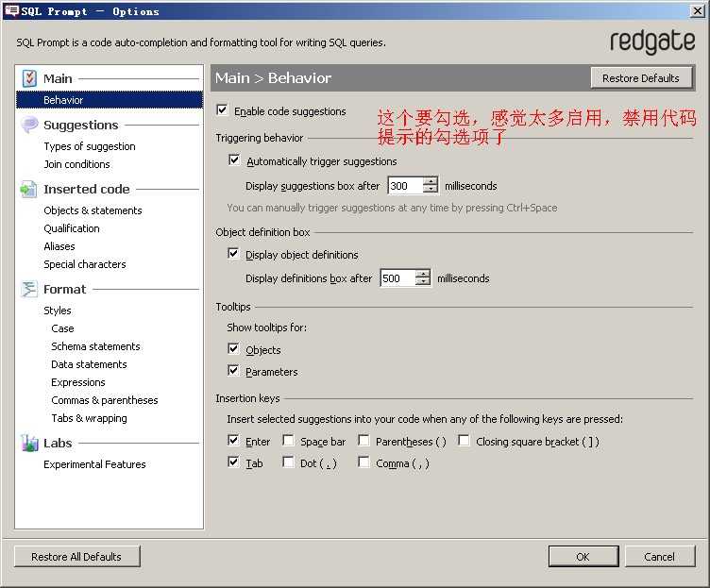
Task: Click the Format section heading
Action: coord(64,289)
